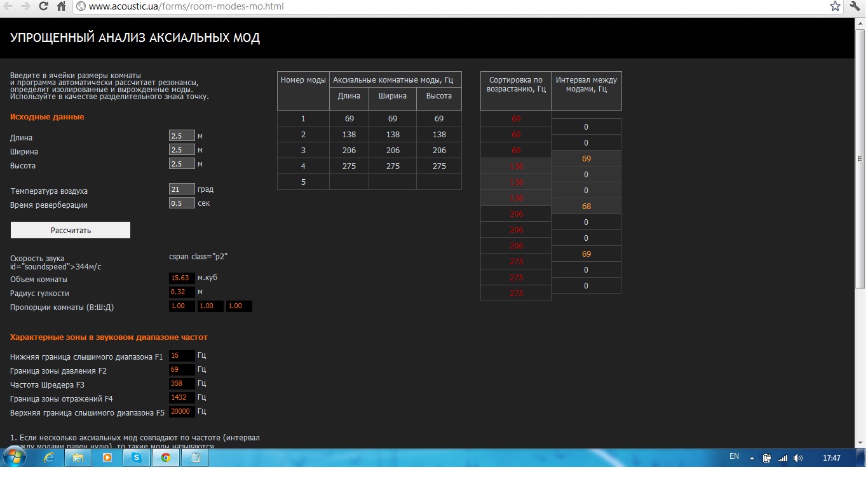868x488 pixels.
Task: Select the Ширина value field
Action: pos(182,150)
